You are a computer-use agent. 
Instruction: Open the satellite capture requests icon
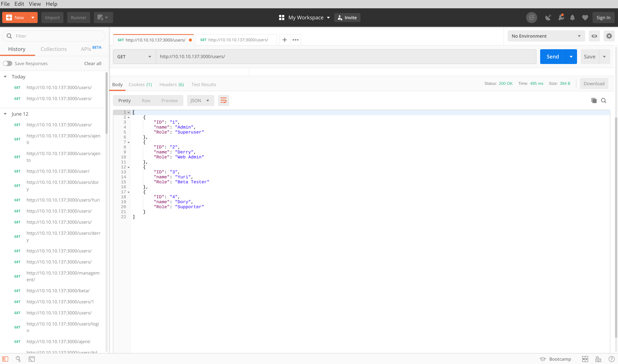(548, 17)
